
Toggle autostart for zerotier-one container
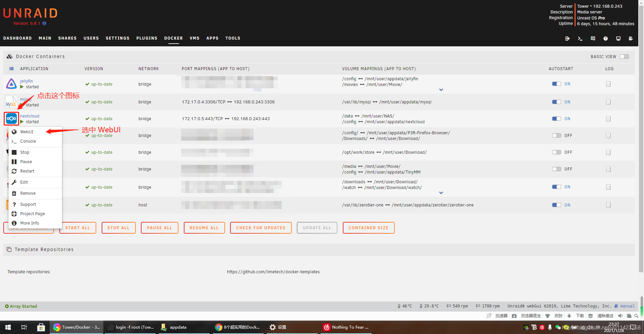tap(556, 205)
